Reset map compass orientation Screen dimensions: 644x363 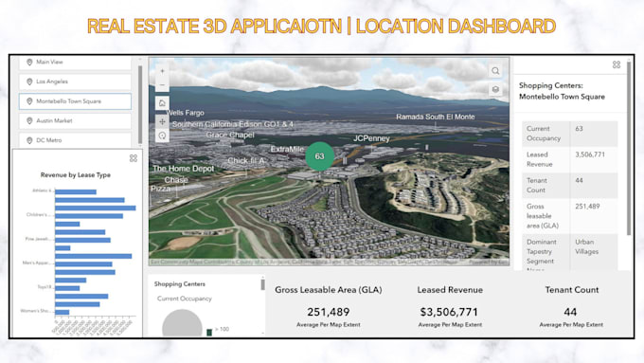tap(162, 136)
